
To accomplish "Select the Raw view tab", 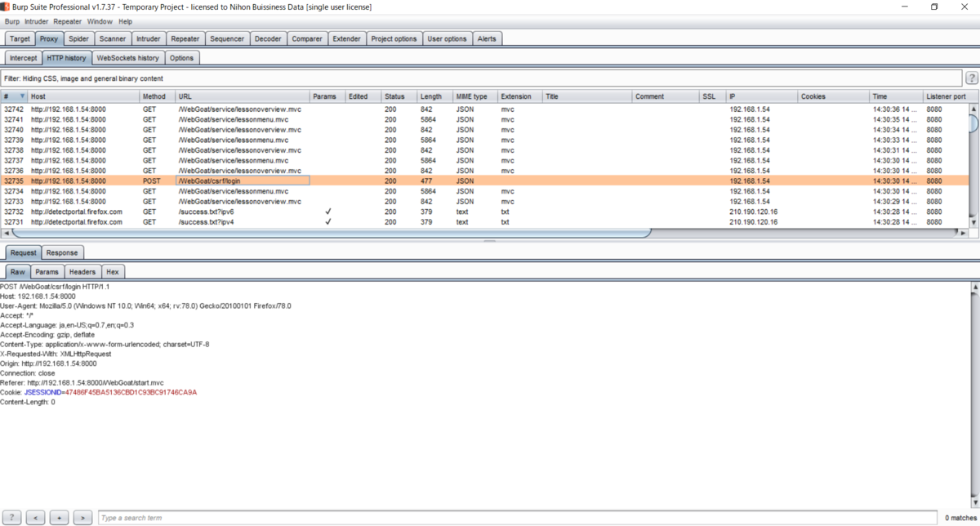I will pyautogui.click(x=17, y=271).
